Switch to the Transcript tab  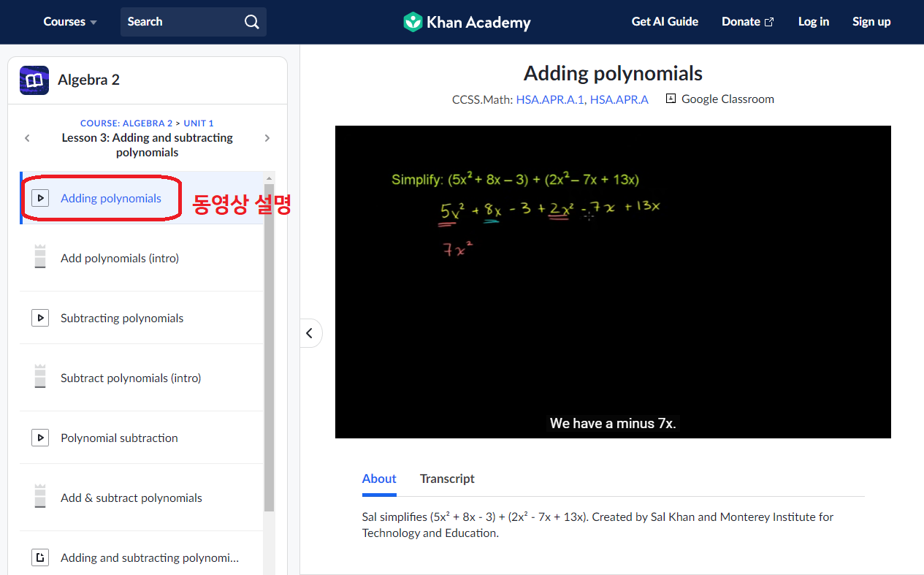pyautogui.click(x=447, y=479)
